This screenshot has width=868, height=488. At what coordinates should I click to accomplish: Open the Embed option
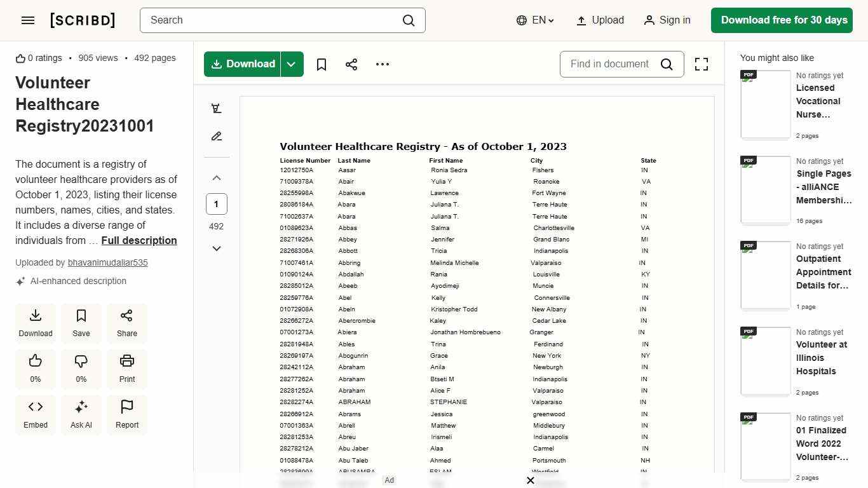click(35, 414)
